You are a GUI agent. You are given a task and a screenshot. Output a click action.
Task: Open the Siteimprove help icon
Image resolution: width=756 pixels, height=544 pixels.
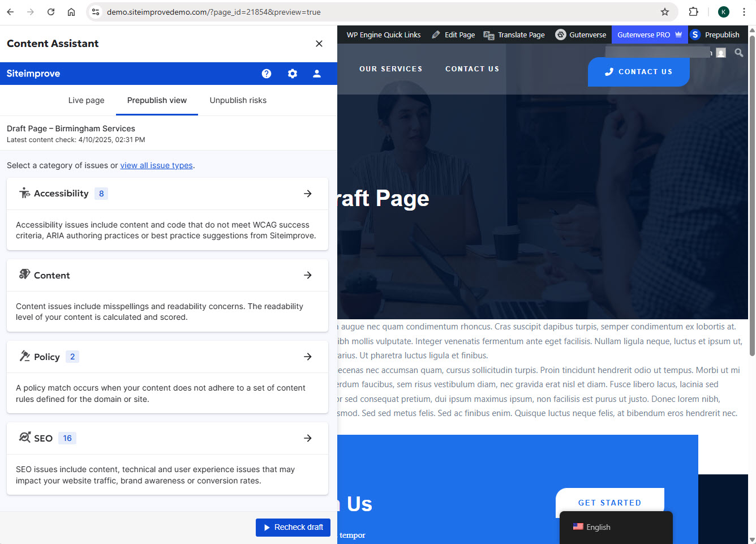[267, 73]
